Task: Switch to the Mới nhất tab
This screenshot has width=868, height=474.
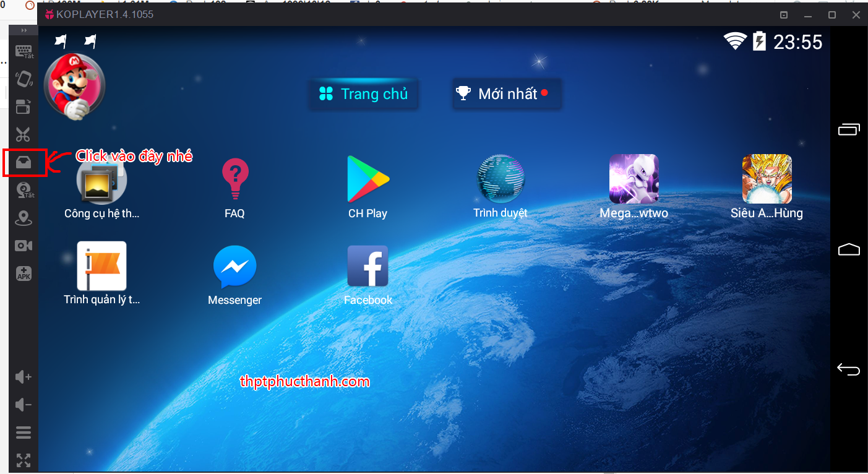Action: (x=507, y=94)
